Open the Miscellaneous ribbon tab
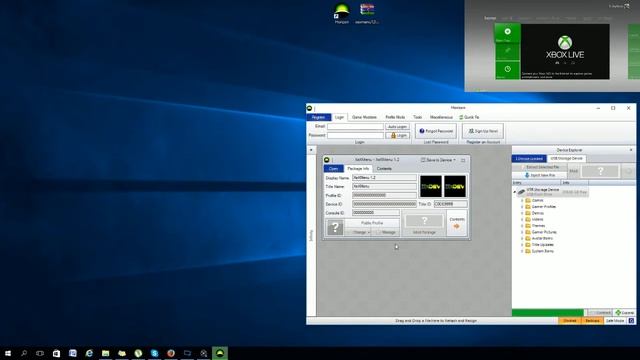This screenshot has width=640, height=360. tap(441, 117)
